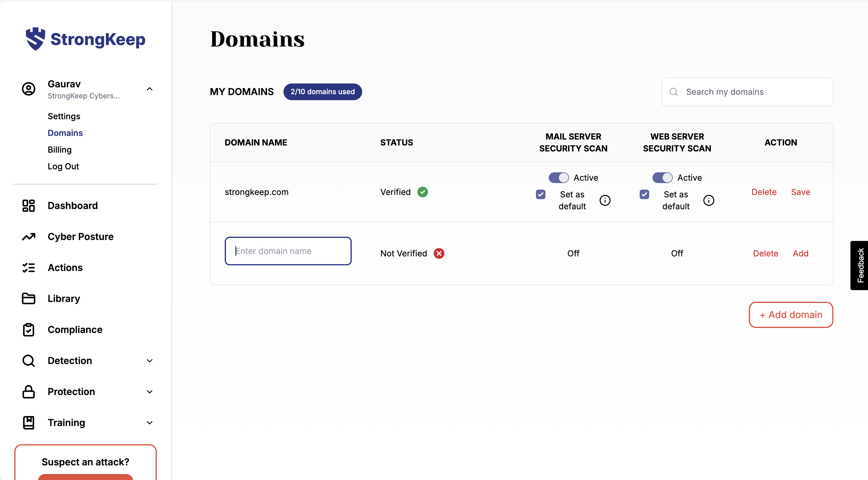Toggle off Mail Server Security Scan switch
The width and height of the screenshot is (868, 480).
(558, 178)
